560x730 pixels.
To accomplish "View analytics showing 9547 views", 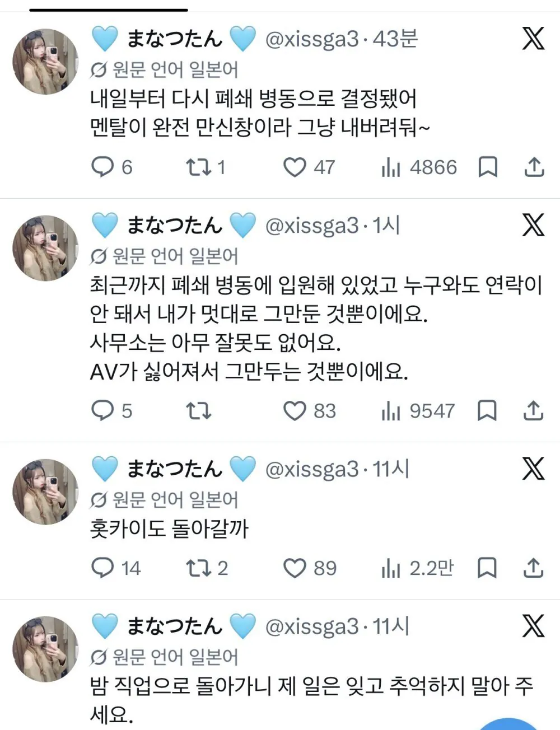I will [x=418, y=410].
